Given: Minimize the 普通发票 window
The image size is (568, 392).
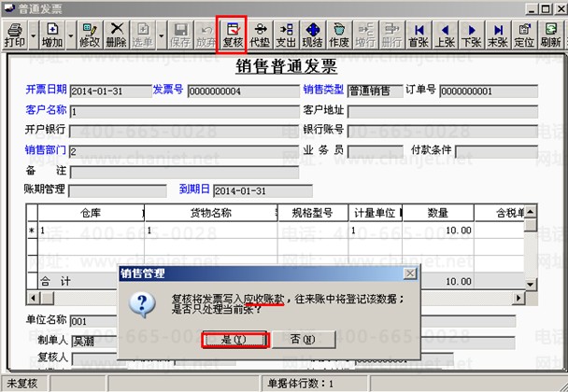Looking at the screenshot, I should point(532,8).
